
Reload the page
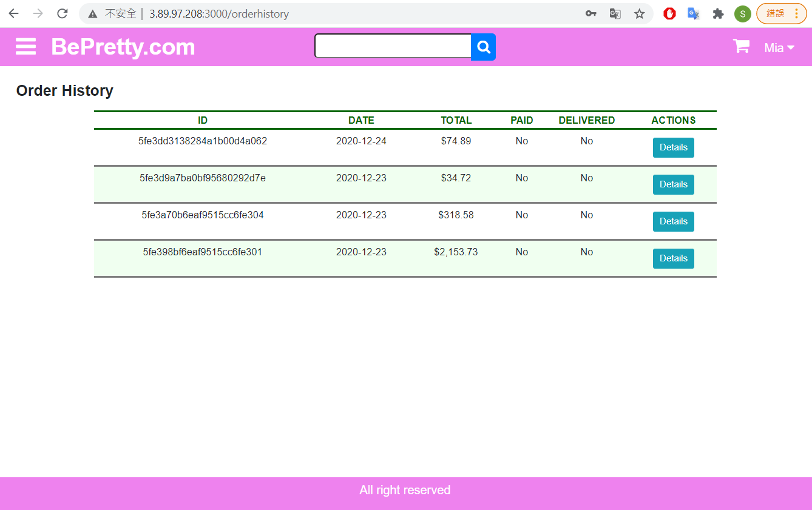[x=62, y=13]
